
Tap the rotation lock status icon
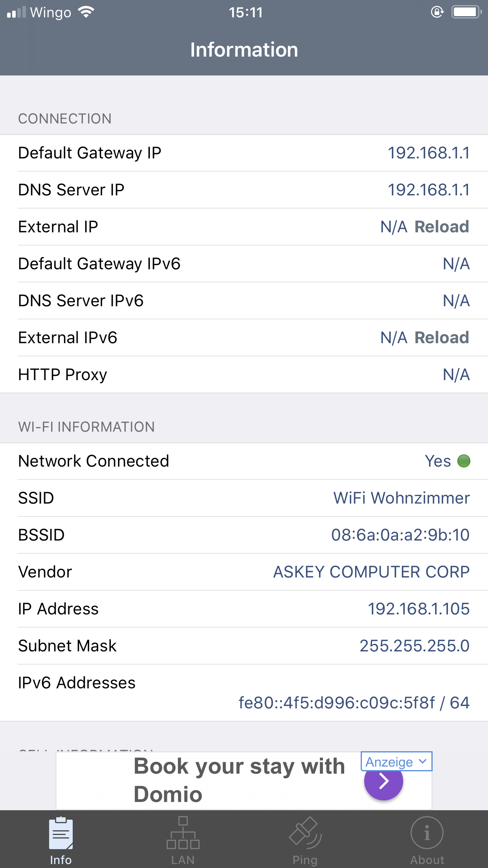(437, 12)
